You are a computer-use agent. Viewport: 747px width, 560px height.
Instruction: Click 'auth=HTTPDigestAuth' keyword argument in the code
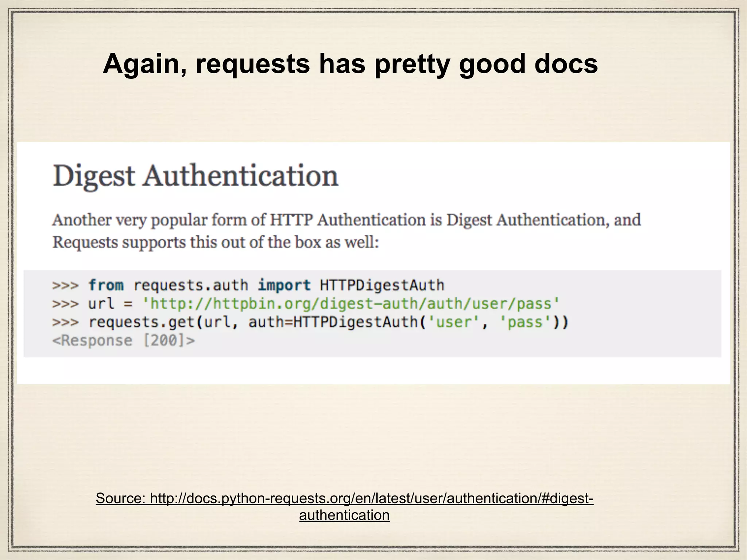[333, 322]
